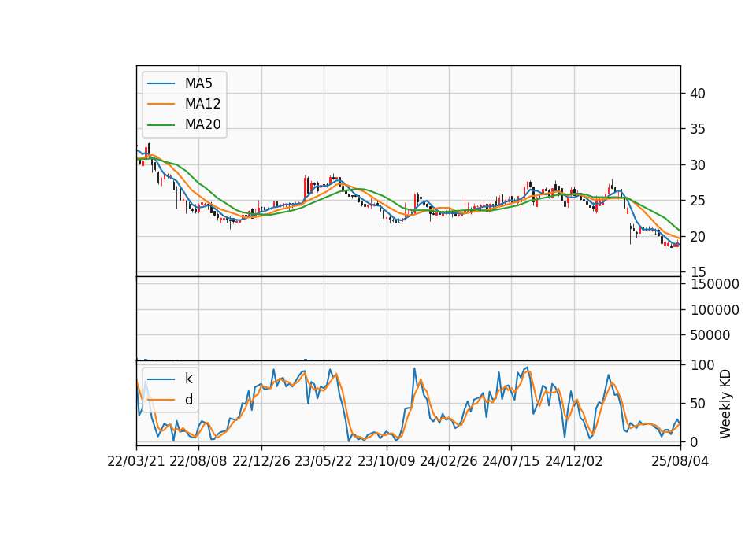Image resolution: width=756 pixels, height=543 pixels.
Task: Click the 23/05/22 date tick label
Action: (324, 461)
